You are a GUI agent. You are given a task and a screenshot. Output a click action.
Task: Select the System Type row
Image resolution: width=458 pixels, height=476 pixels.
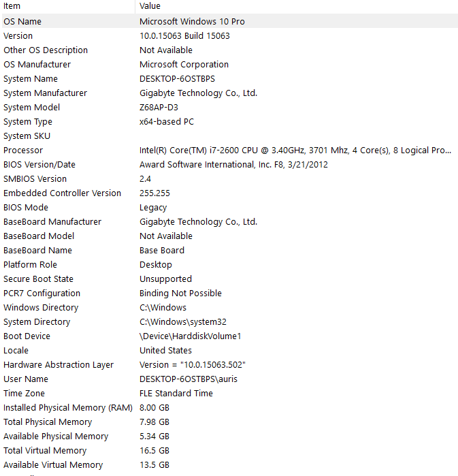point(230,121)
